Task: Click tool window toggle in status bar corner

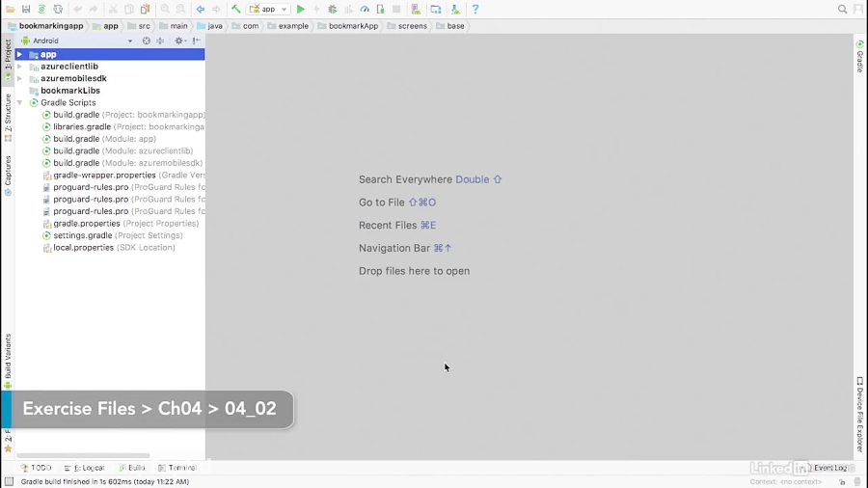Action: tap(9, 482)
